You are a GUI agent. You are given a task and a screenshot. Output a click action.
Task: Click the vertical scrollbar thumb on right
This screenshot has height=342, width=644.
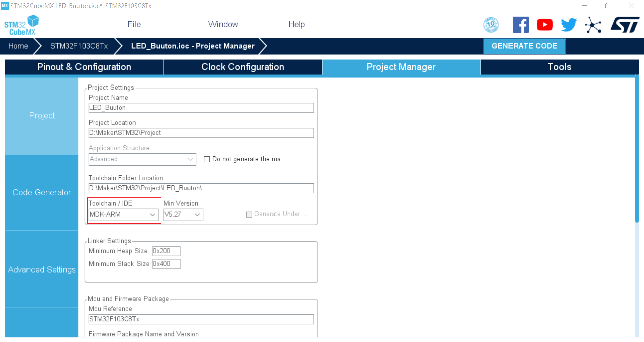(637, 149)
